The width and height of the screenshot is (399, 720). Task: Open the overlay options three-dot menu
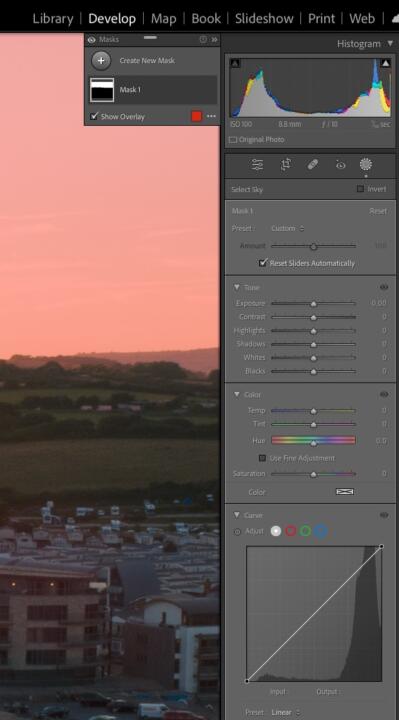click(211, 116)
